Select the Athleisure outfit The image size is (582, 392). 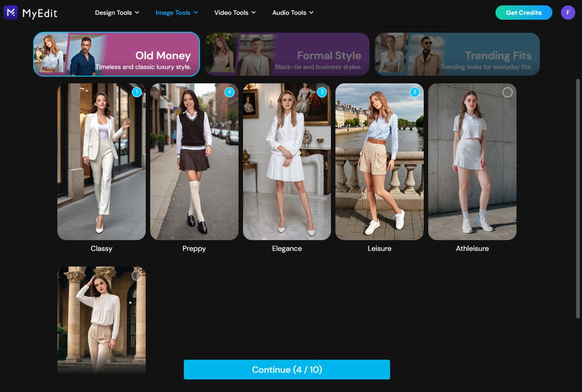click(x=507, y=92)
